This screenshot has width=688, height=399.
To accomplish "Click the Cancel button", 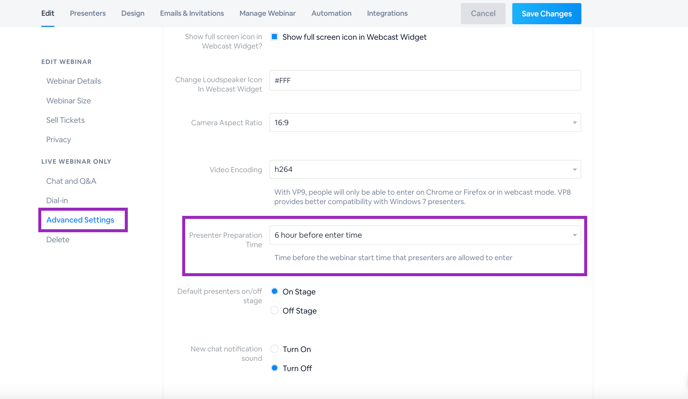I will [x=483, y=14].
